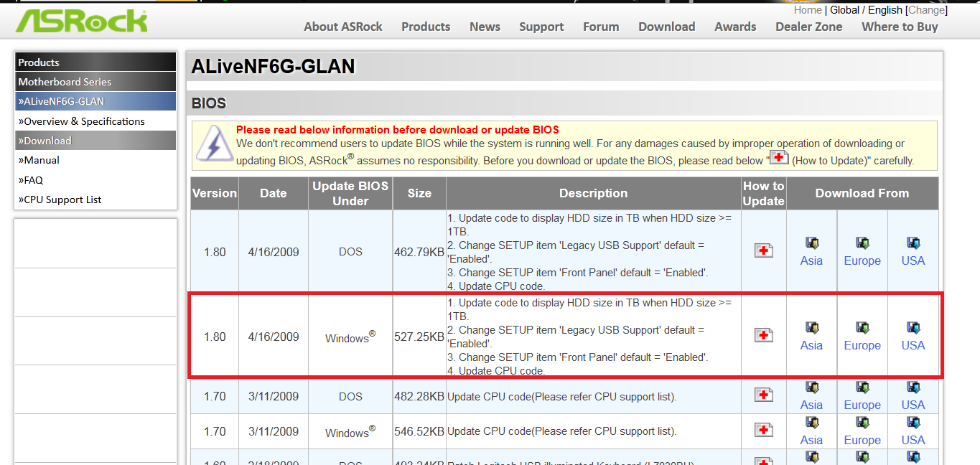
Task: Click the Asia link in 1.70 DOS row
Action: tap(812, 405)
